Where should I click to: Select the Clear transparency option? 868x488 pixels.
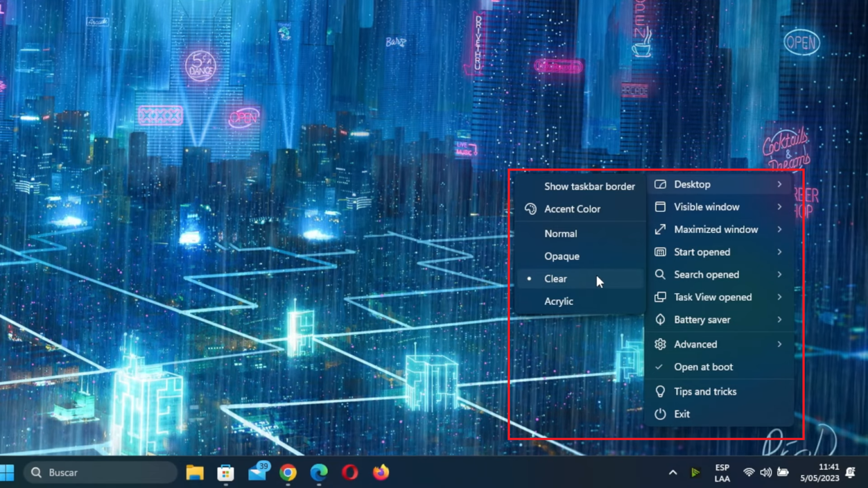point(555,278)
